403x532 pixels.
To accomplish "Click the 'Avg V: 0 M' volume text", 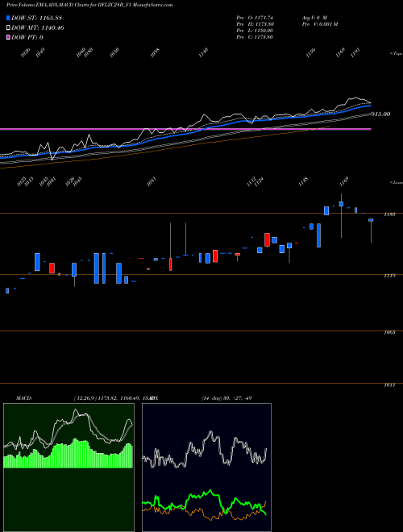I will (314, 18).
